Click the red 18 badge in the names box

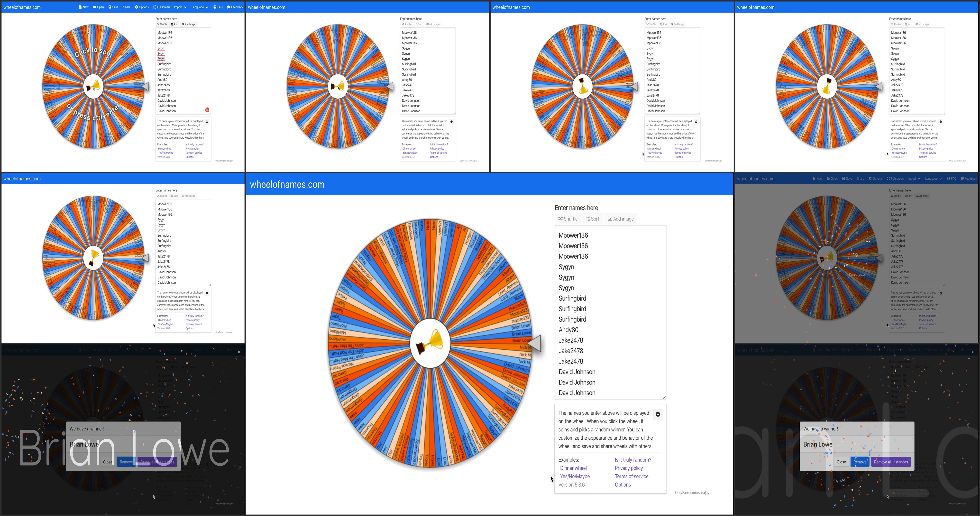207,110
